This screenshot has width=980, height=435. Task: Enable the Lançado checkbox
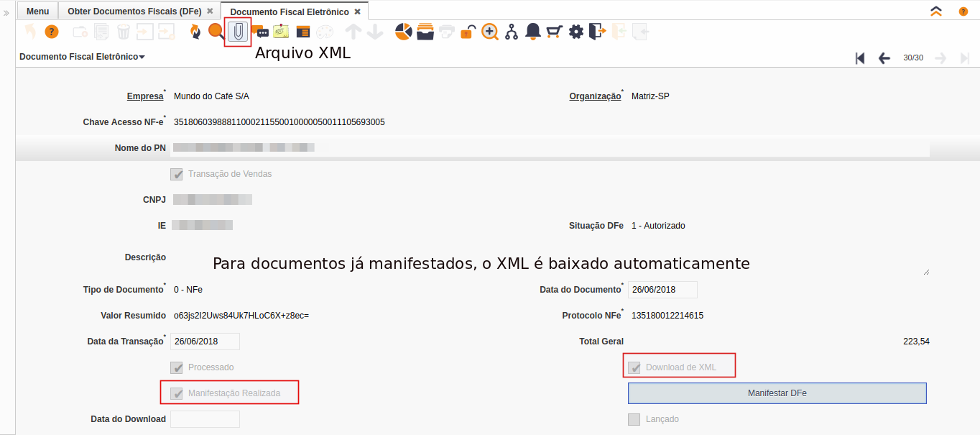(634, 419)
